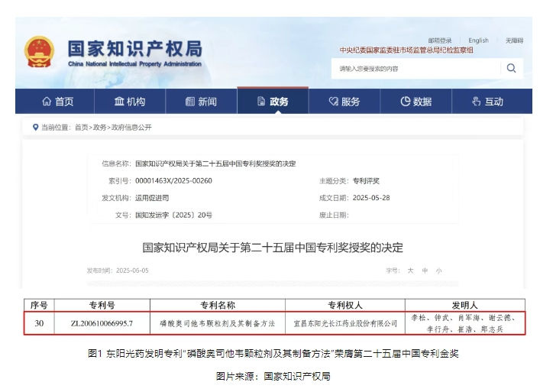540x392 pixels.
Task: Click the news icon beside 新闻
Action: [190, 102]
